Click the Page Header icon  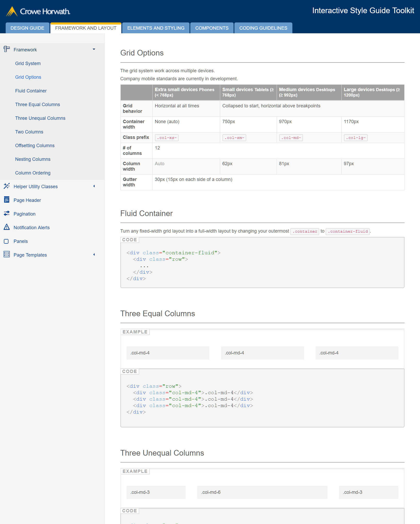(x=7, y=200)
